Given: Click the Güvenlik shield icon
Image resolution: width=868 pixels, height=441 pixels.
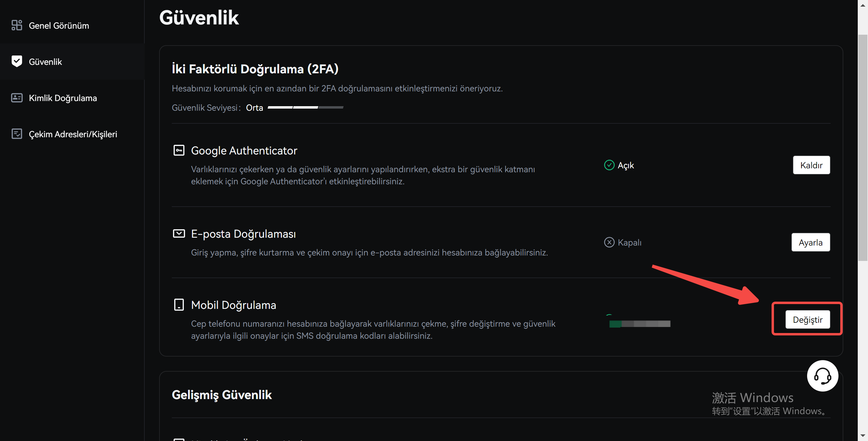Looking at the screenshot, I should (x=17, y=61).
